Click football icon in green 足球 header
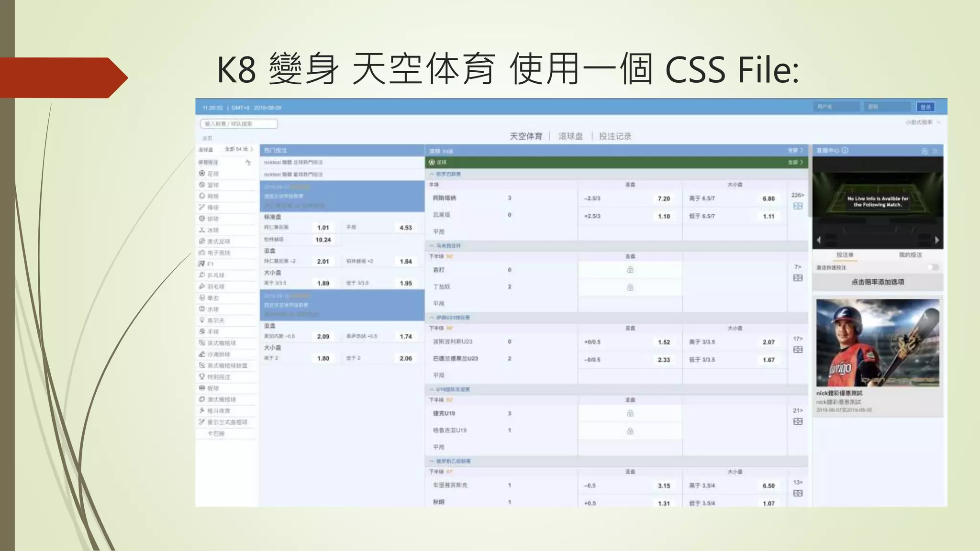The height and width of the screenshot is (551, 980). click(432, 162)
